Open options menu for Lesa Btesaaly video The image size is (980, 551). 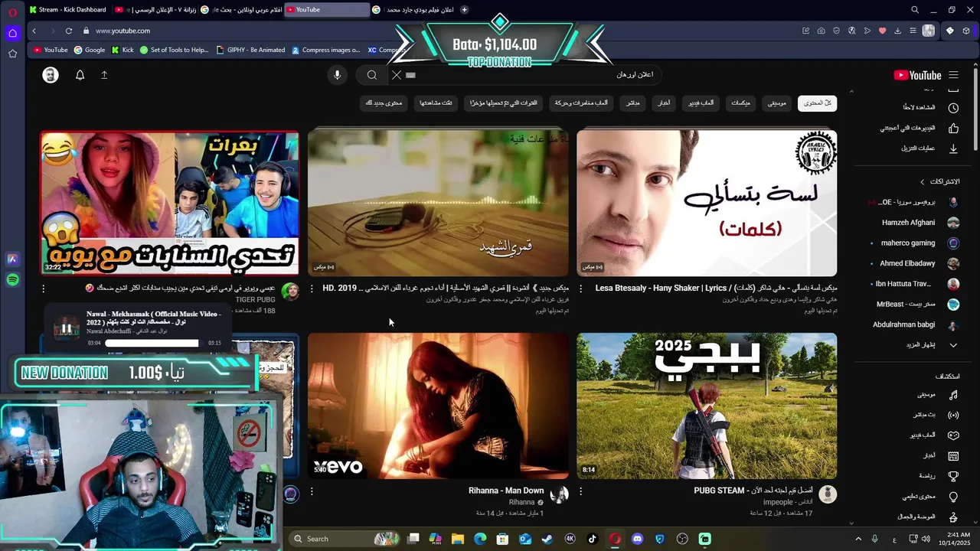coord(580,289)
